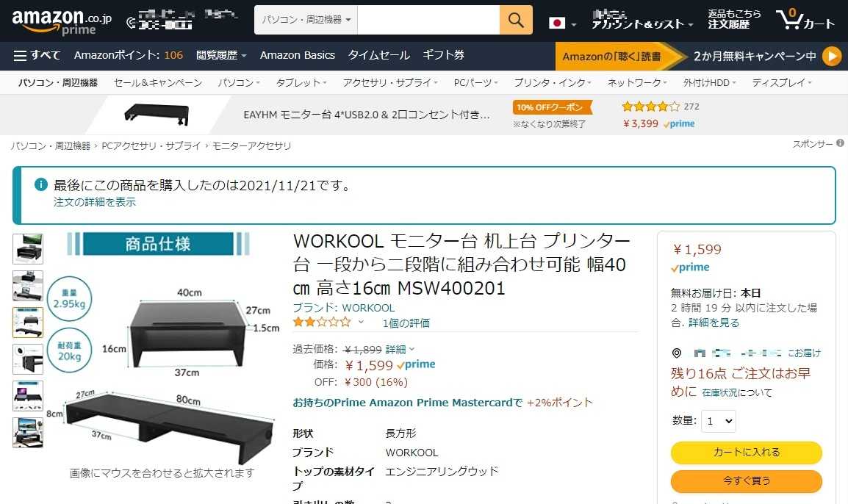The height and width of the screenshot is (504, 848).
Task: Click the delivery location pin icon
Action: 677,353
